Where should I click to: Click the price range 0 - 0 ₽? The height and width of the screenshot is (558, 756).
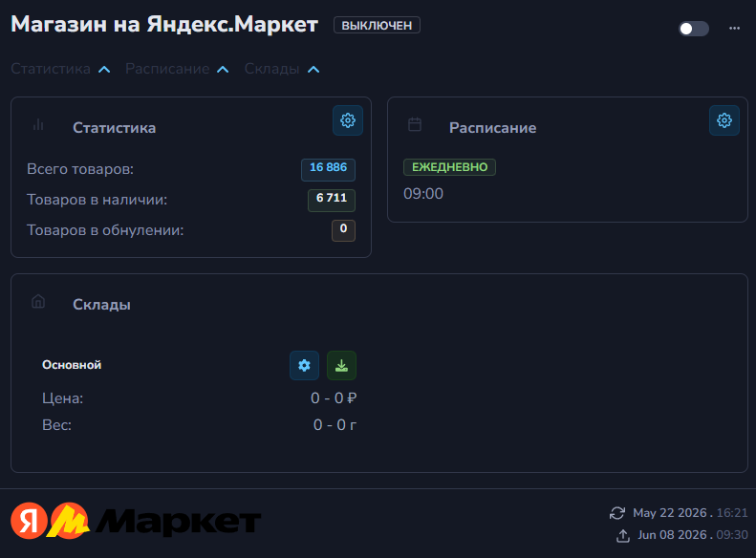334,398
